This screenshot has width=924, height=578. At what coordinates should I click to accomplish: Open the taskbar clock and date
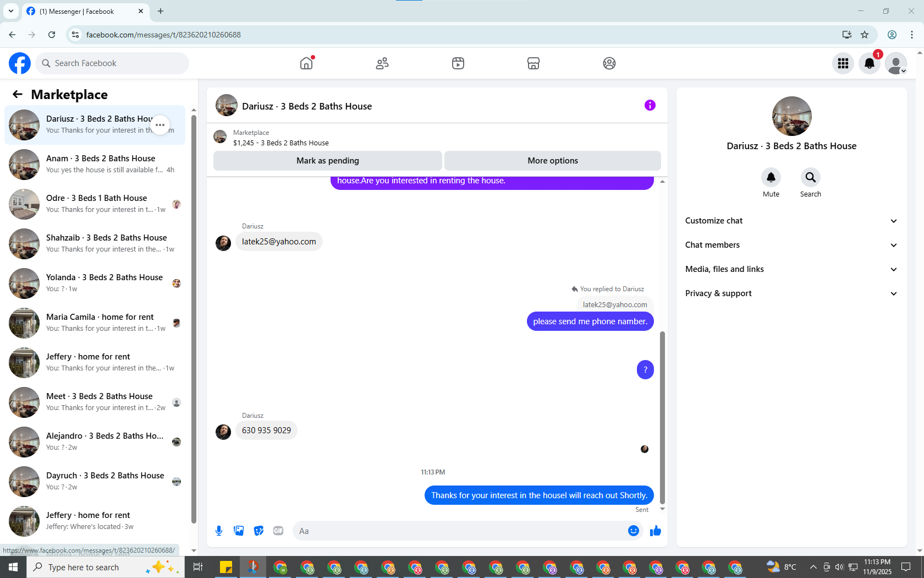pos(877,567)
